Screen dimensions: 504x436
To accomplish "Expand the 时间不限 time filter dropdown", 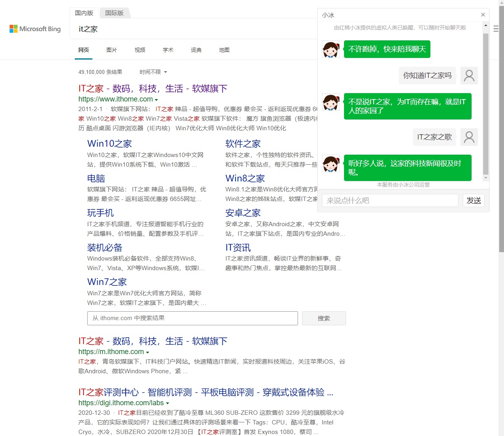I will tap(153, 72).
